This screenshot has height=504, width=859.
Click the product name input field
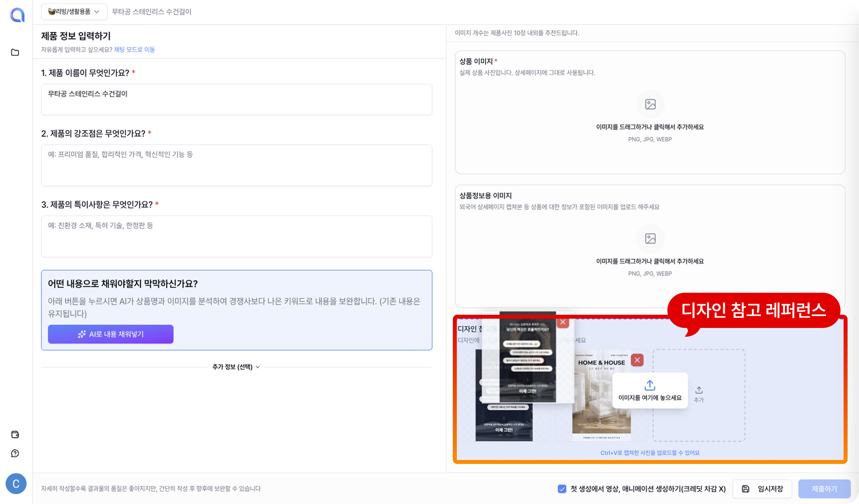click(x=237, y=99)
